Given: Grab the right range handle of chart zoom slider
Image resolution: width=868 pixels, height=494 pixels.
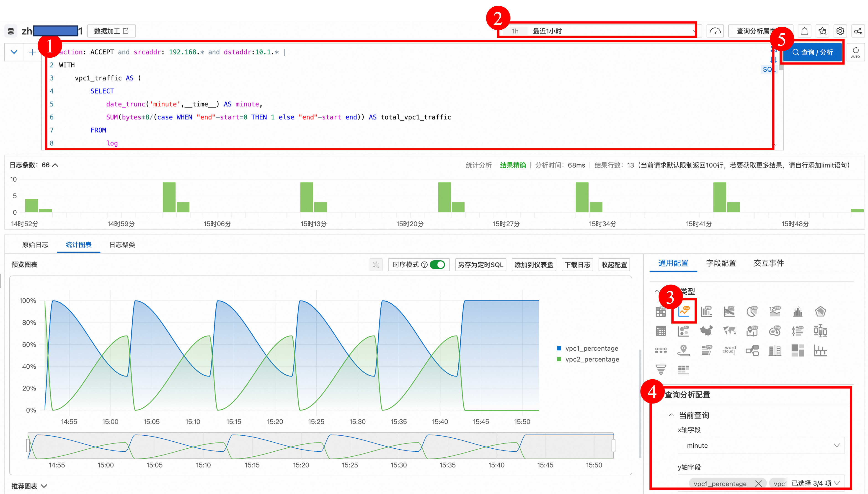Looking at the screenshot, I should tap(614, 445).
